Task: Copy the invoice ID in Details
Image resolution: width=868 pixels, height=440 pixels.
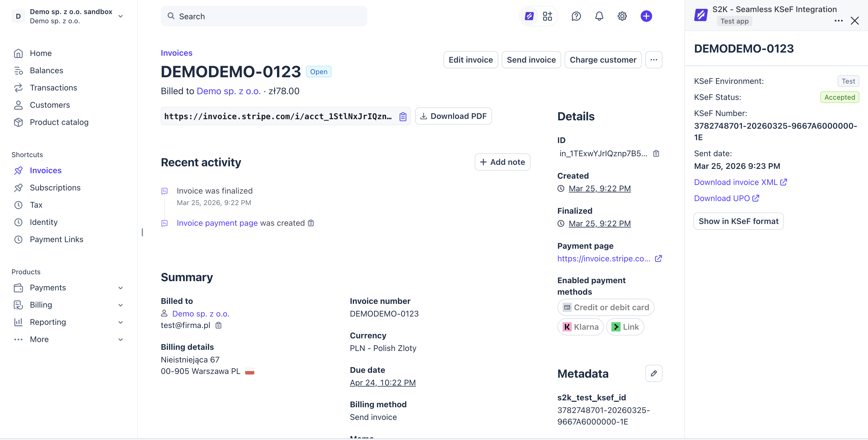Action: coord(656,154)
